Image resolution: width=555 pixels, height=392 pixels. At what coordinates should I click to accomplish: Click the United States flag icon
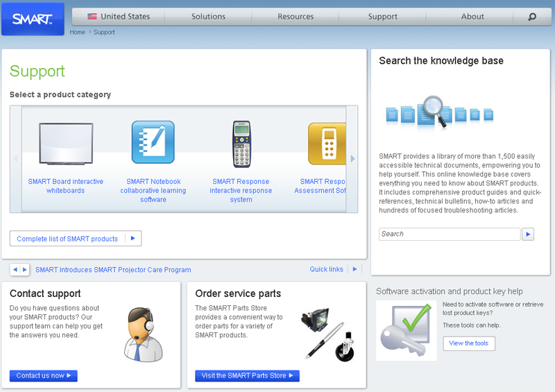(x=92, y=16)
